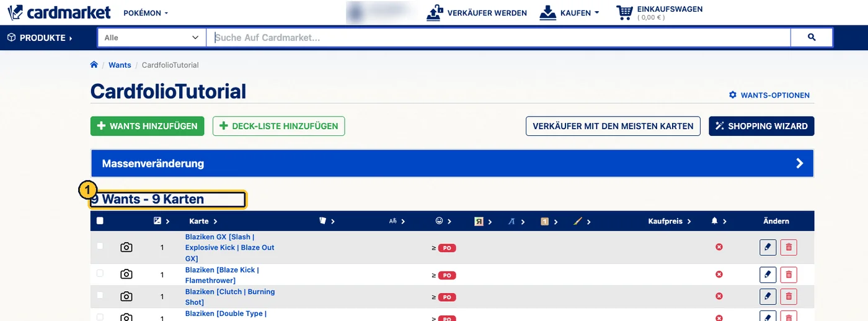
Task: Sort by the bell notification column
Action: (719, 221)
